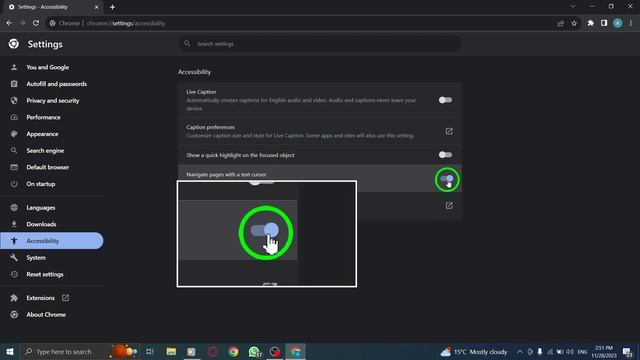Click the puzzle icon beside Extensions
This screenshot has width=640, height=360.
pyautogui.click(x=14, y=298)
